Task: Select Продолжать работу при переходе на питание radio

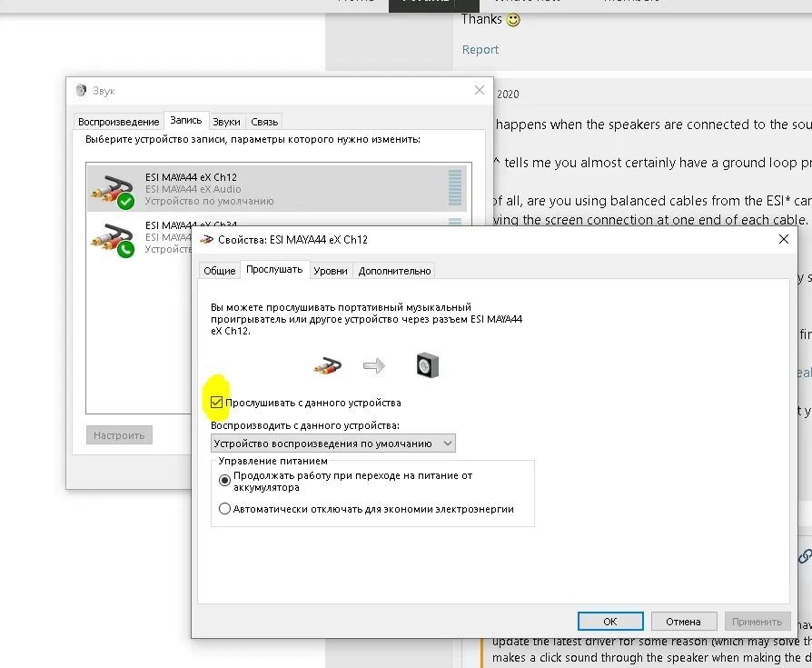Action: click(x=224, y=481)
